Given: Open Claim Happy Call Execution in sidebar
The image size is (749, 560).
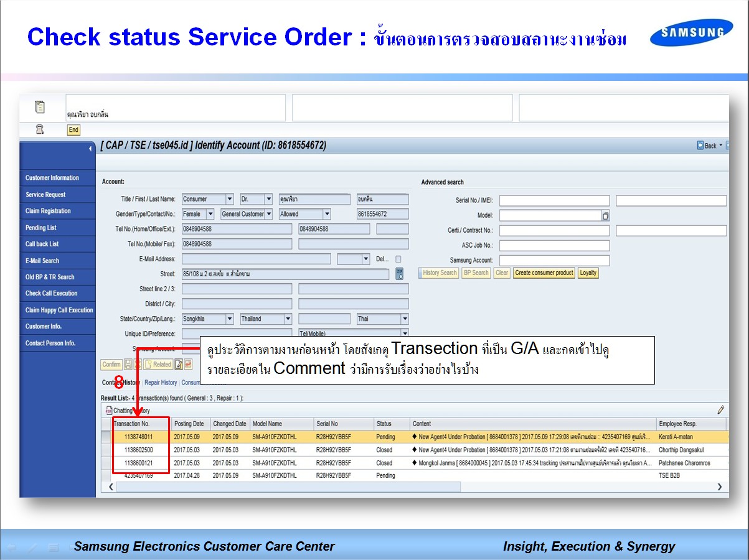Looking at the screenshot, I should point(58,310).
